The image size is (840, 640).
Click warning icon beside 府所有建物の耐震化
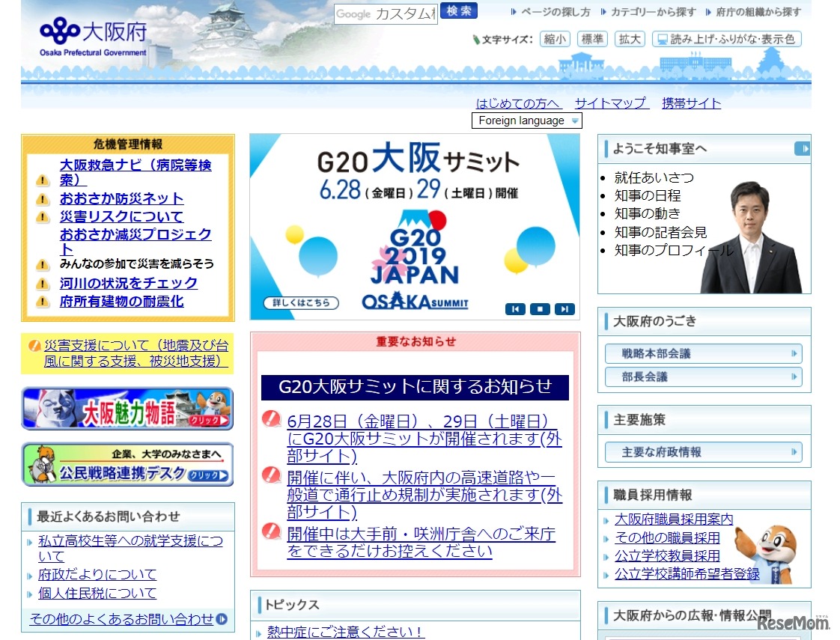click(x=43, y=302)
